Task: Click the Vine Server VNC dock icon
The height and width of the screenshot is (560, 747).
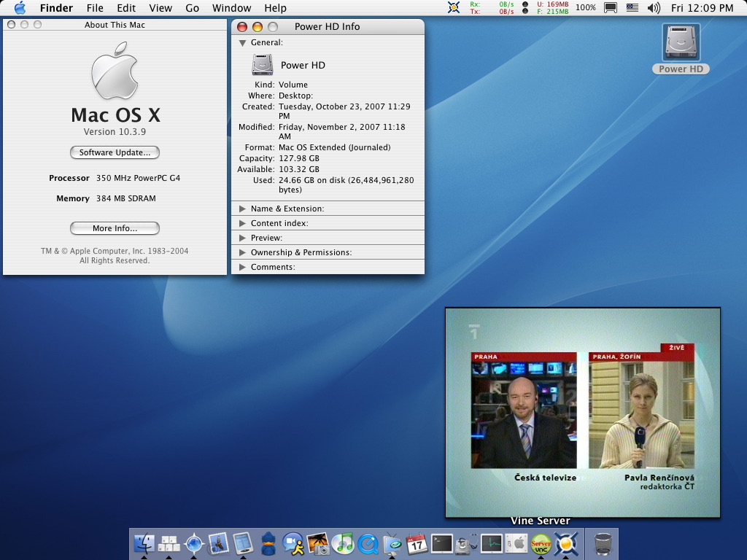Action: tap(541, 543)
